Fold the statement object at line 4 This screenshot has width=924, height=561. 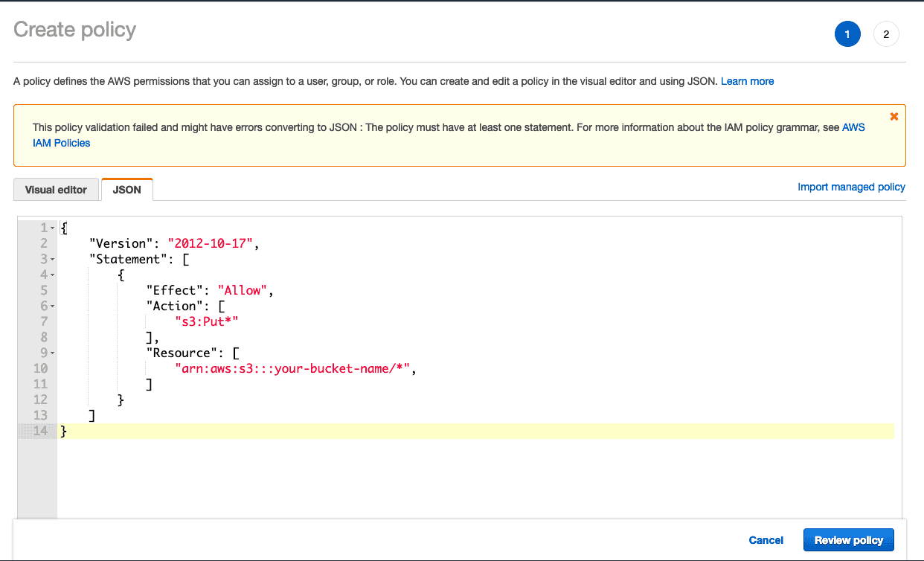tap(53, 275)
